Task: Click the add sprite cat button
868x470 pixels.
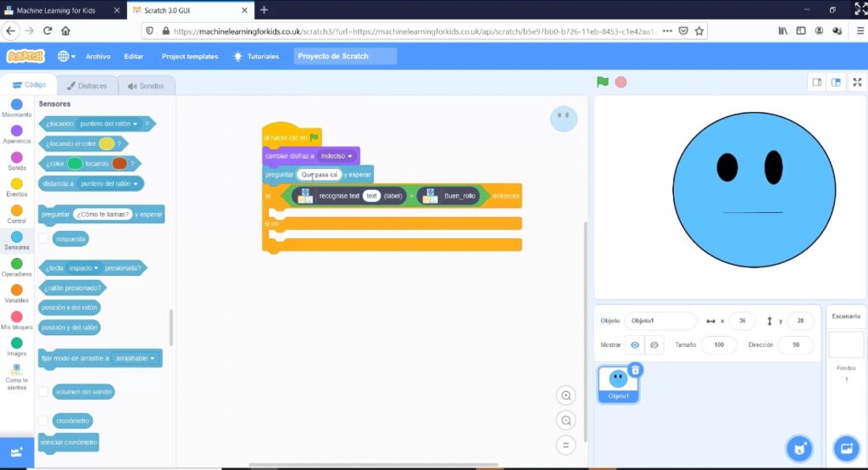Action: (798, 448)
